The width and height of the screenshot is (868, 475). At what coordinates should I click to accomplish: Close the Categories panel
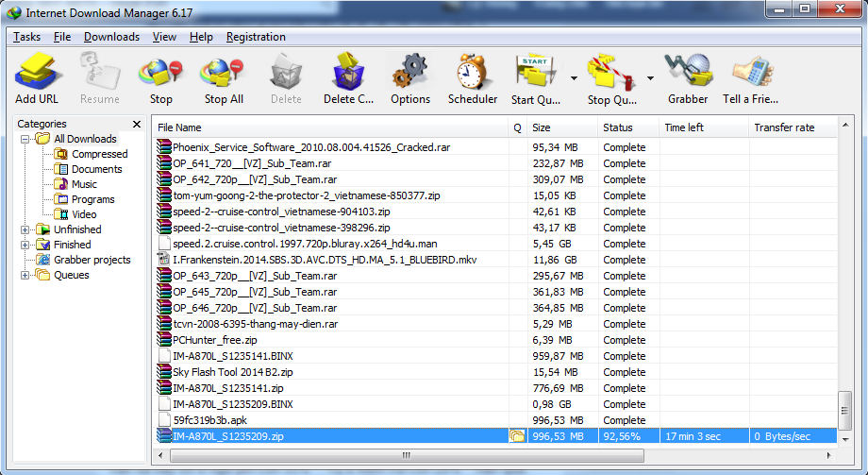pos(136,124)
